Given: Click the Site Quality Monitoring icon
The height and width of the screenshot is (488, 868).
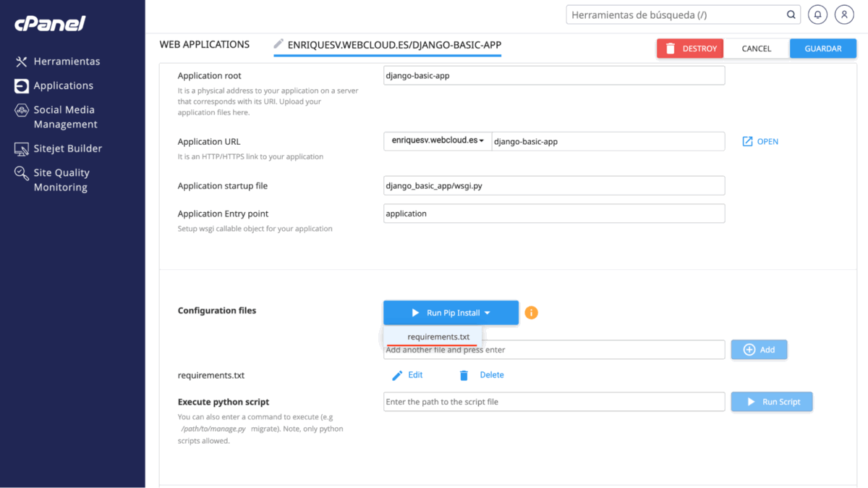Looking at the screenshot, I should pyautogui.click(x=22, y=174).
